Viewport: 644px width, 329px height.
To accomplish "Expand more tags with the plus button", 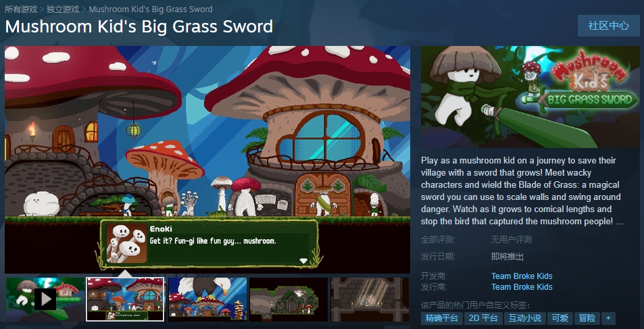I will [608, 318].
